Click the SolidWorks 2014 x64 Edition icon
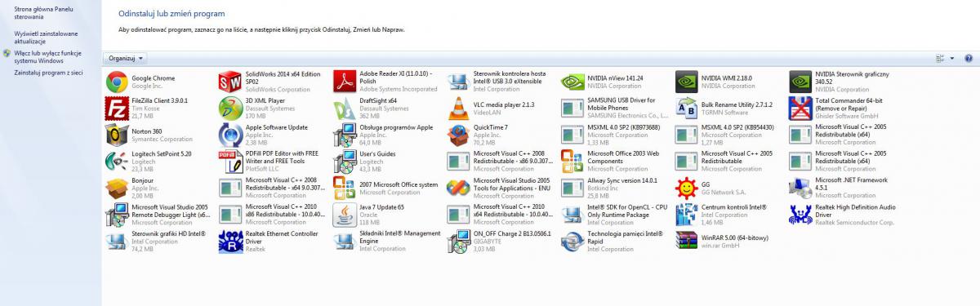This screenshot has width=980, height=306. [x=230, y=82]
